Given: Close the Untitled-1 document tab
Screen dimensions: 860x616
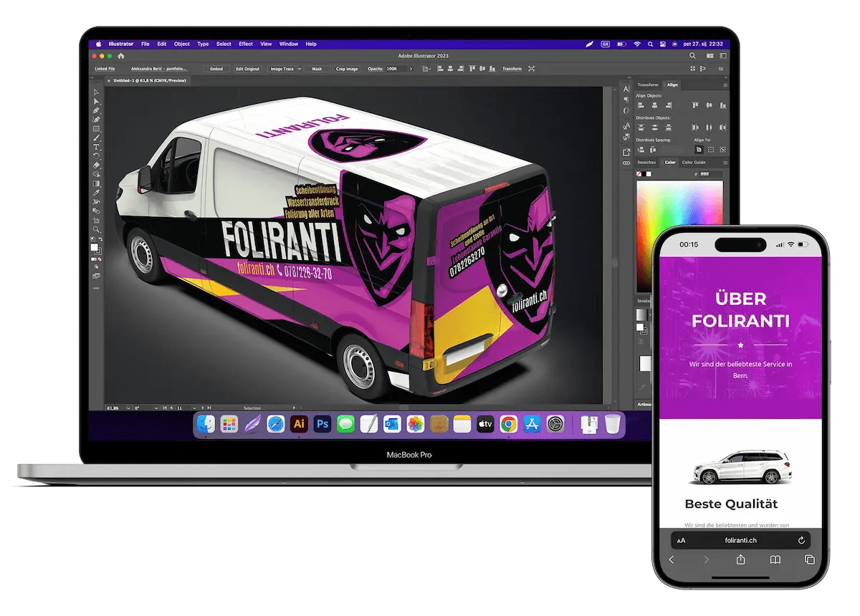Looking at the screenshot, I should point(110,81).
